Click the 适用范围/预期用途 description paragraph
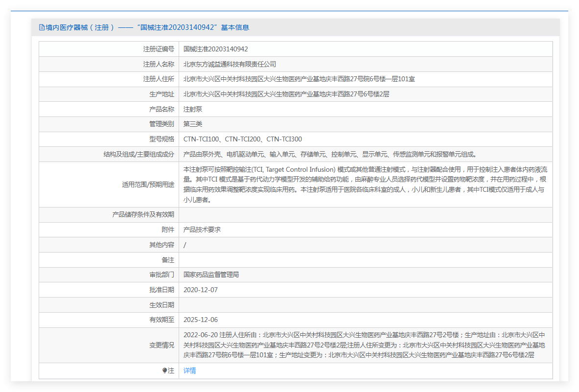Viewport: 579px width, 392px height. click(x=365, y=184)
